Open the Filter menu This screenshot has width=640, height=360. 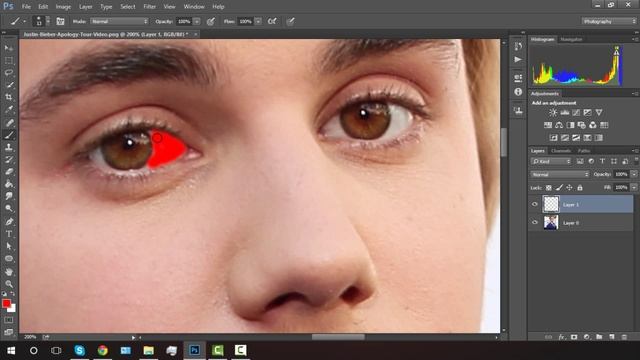(x=149, y=7)
